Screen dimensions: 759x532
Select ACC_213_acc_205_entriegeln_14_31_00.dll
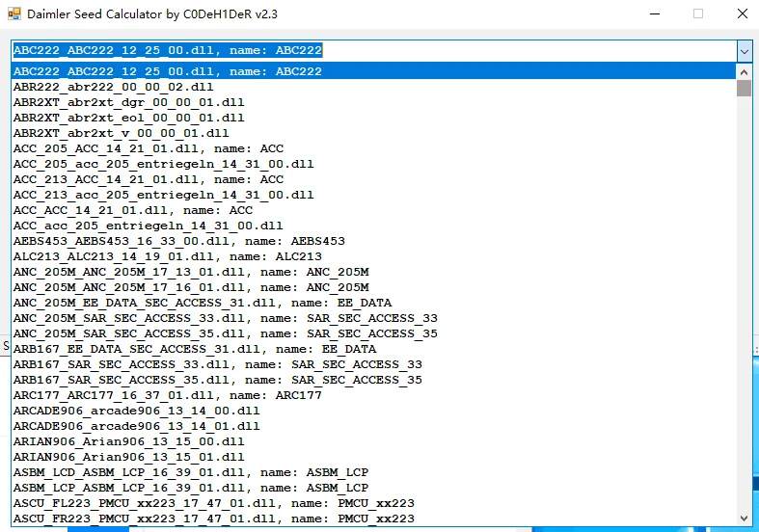pyautogui.click(x=373, y=195)
